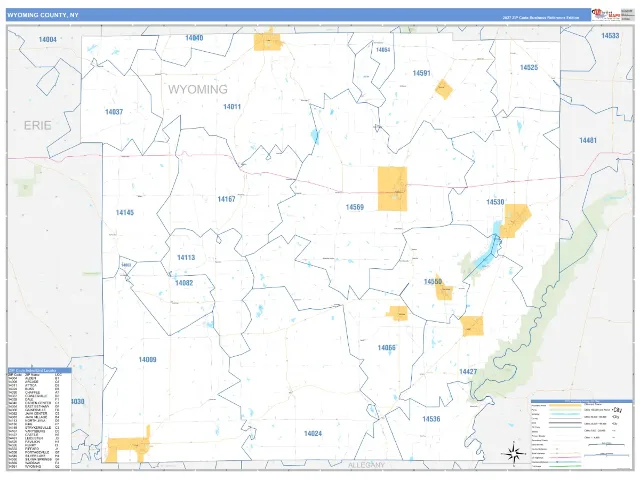Click the distance scale bar in legend
This screenshot has width=640, height=480.
pos(606,444)
